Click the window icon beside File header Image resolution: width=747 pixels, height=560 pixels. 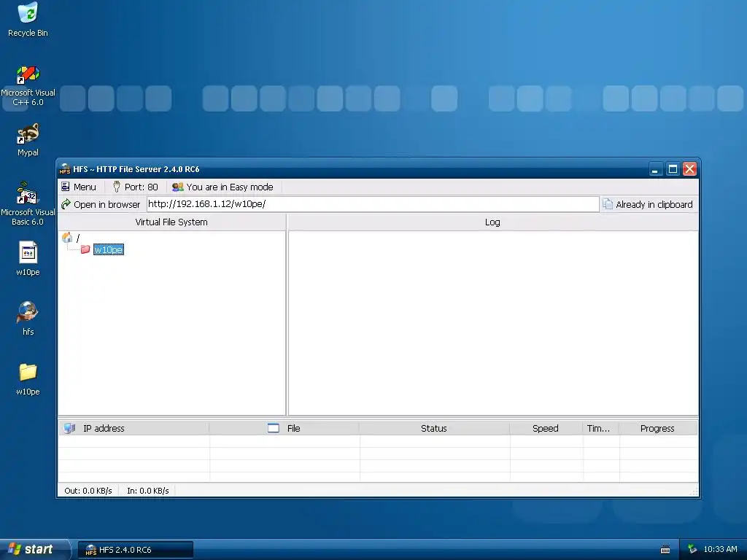coord(274,428)
